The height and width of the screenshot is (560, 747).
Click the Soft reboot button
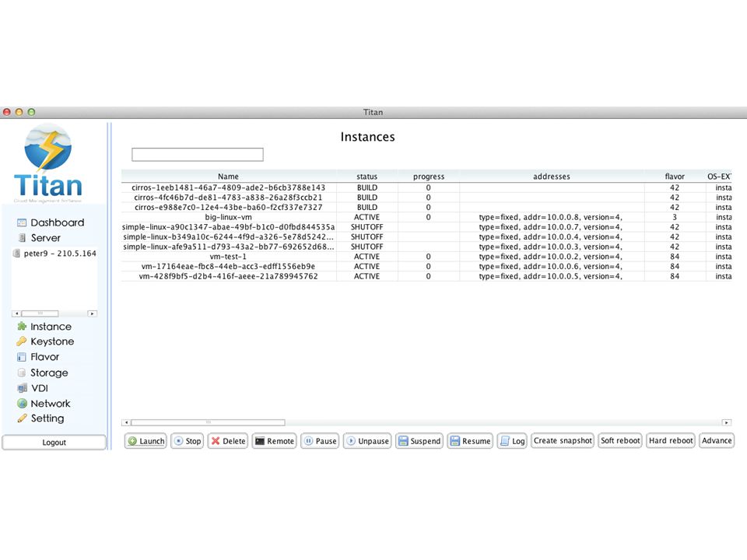point(620,440)
